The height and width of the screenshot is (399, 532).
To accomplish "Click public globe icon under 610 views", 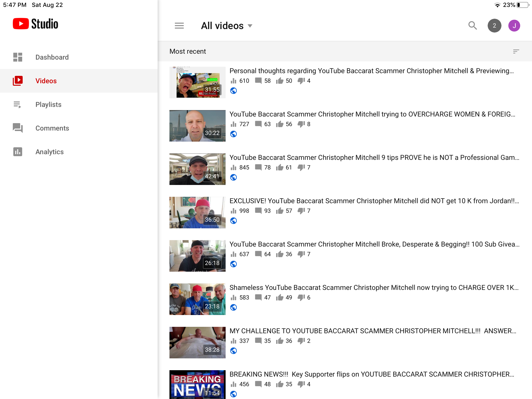I will tap(233, 91).
